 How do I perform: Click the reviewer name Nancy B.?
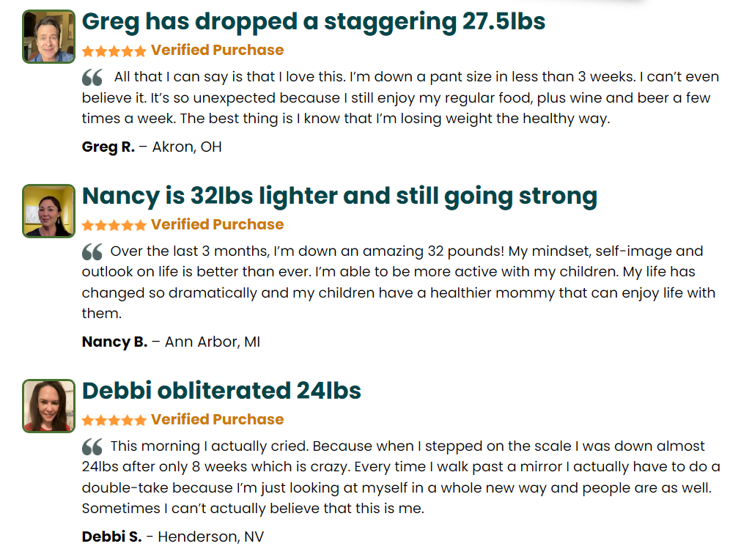click(114, 342)
